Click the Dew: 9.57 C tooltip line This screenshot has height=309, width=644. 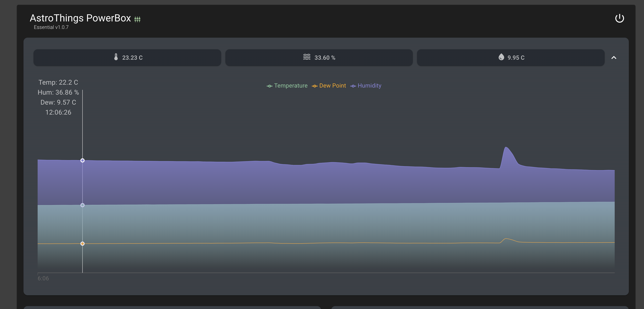(58, 102)
